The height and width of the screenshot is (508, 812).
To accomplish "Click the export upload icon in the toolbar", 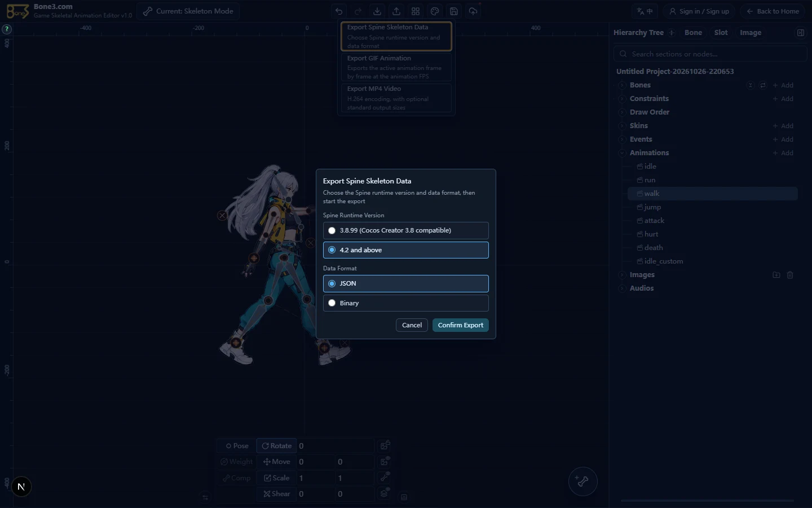I will point(396,11).
